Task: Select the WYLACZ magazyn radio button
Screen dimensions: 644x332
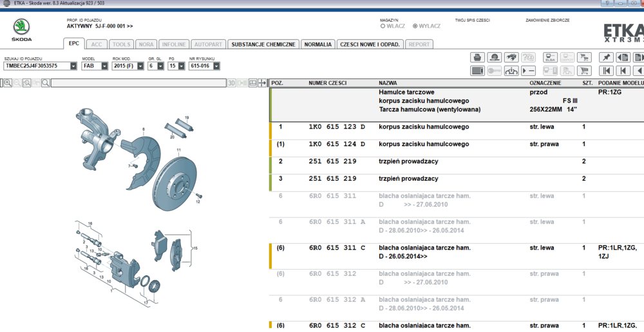Action: tap(415, 26)
